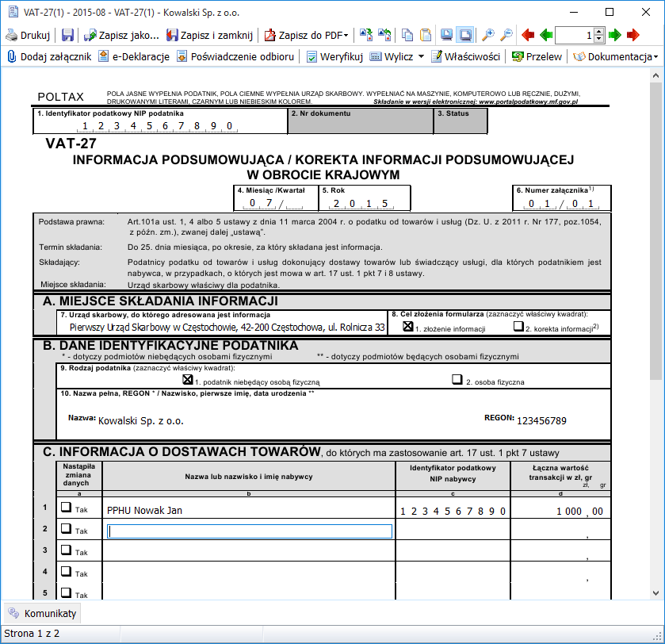This screenshot has height=644, width=665.
Task: Click the Weryfikuj button
Action: pyautogui.click(x=334, y=56)
